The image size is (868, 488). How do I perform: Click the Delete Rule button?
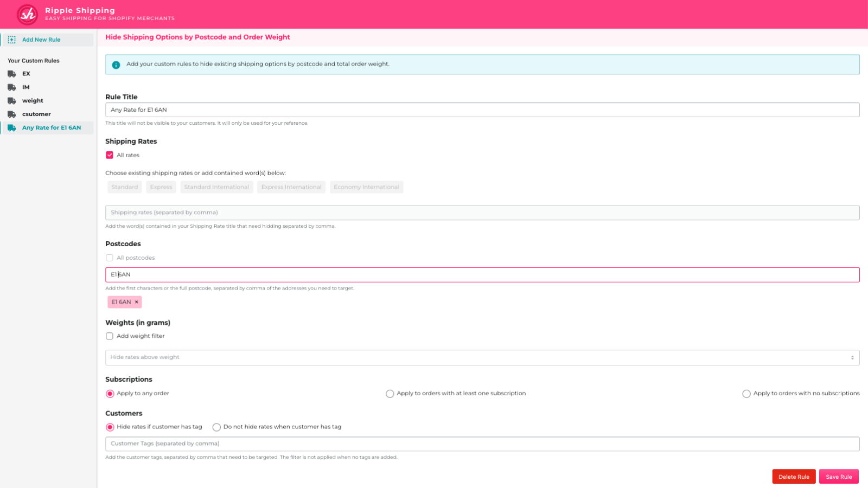click(x=794, y=477)
